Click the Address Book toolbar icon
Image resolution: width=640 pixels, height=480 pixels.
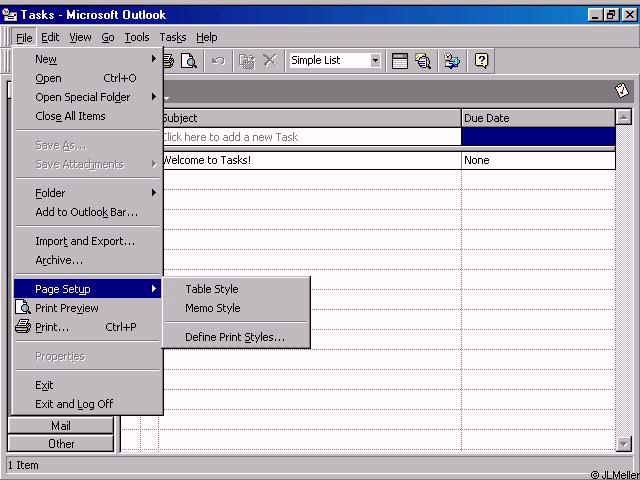[452, 61]
